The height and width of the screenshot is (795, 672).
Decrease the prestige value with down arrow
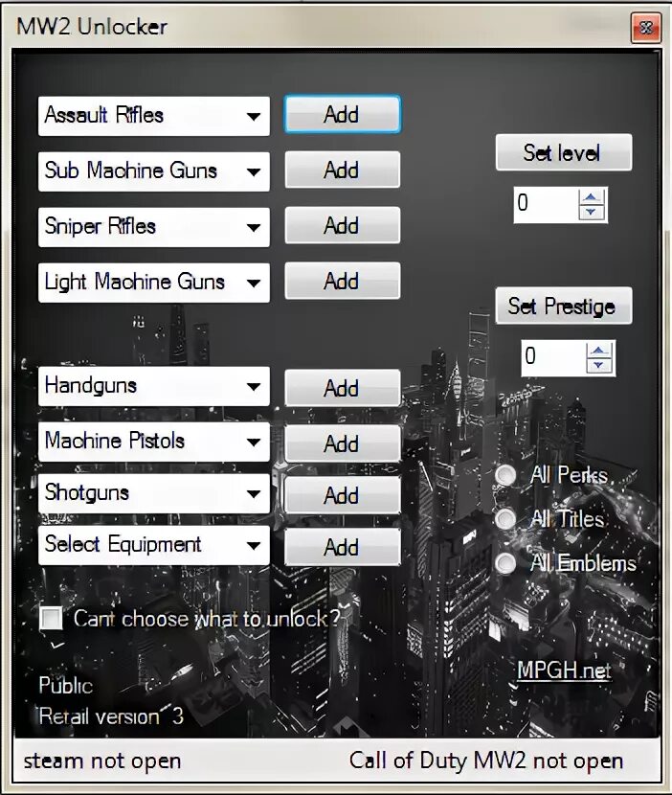point(599,366)
